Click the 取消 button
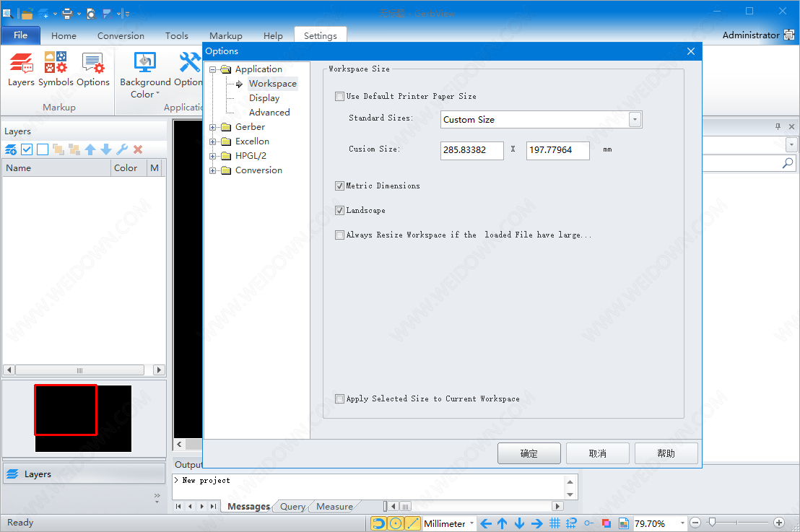 597,453
